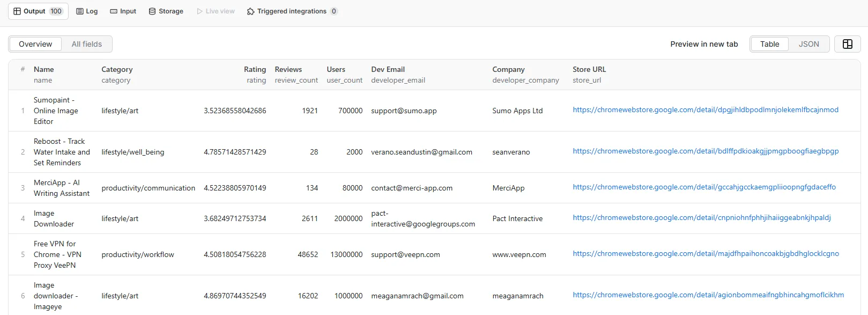Open MerciApp store URL link
Image resolution: width=868 pixels, height=315 pixels.
(x=704, y=187)
